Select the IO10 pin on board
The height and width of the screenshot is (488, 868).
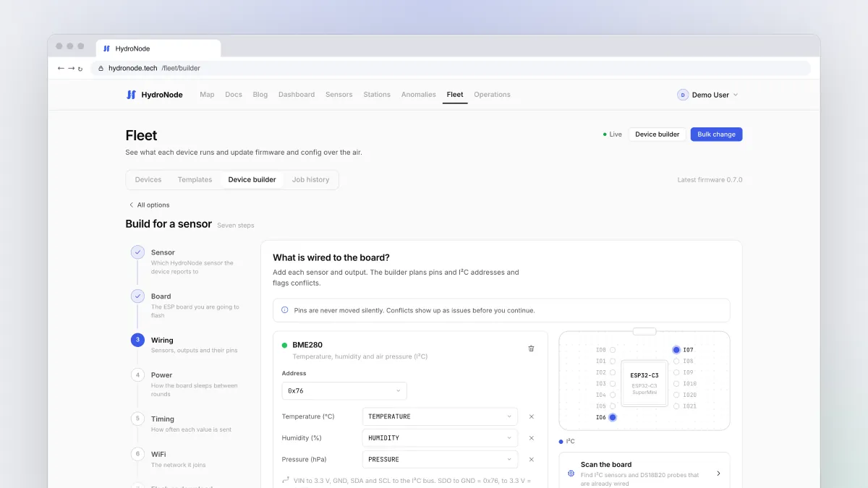pyautogui.click(x=676, y=383)
